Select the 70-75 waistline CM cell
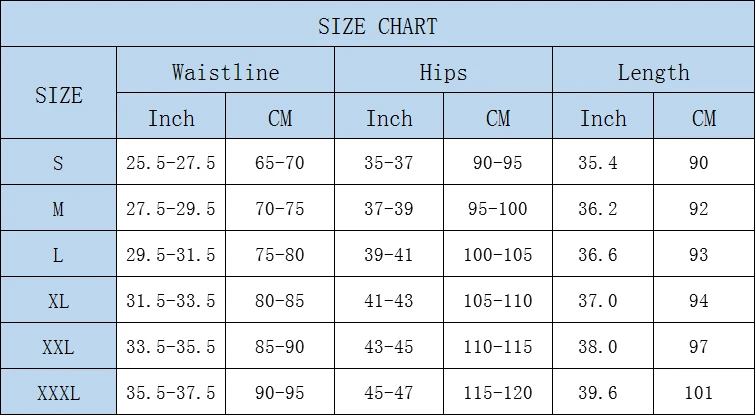The image size is (755, 415). click(x=280, y=208)
